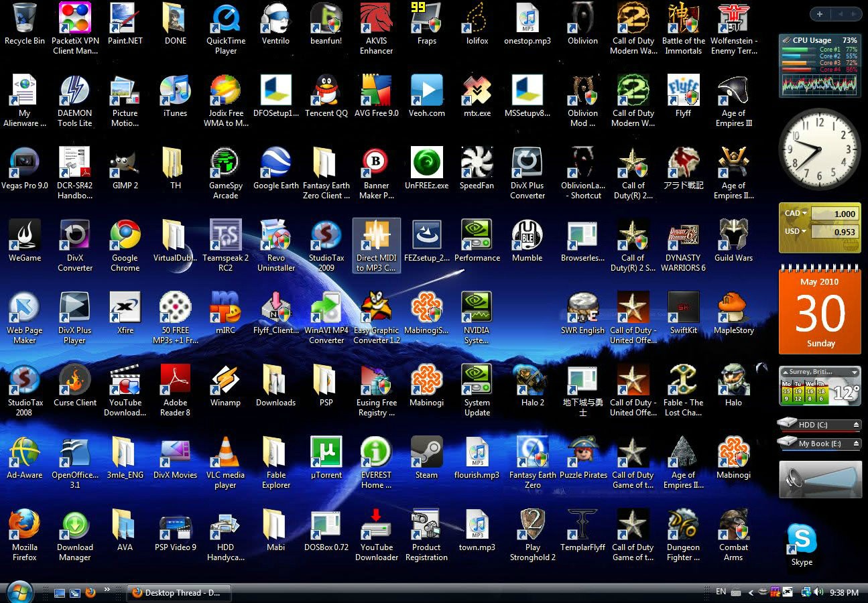
Task: Open the Curse Client shortcut
Action: [75, 387]
